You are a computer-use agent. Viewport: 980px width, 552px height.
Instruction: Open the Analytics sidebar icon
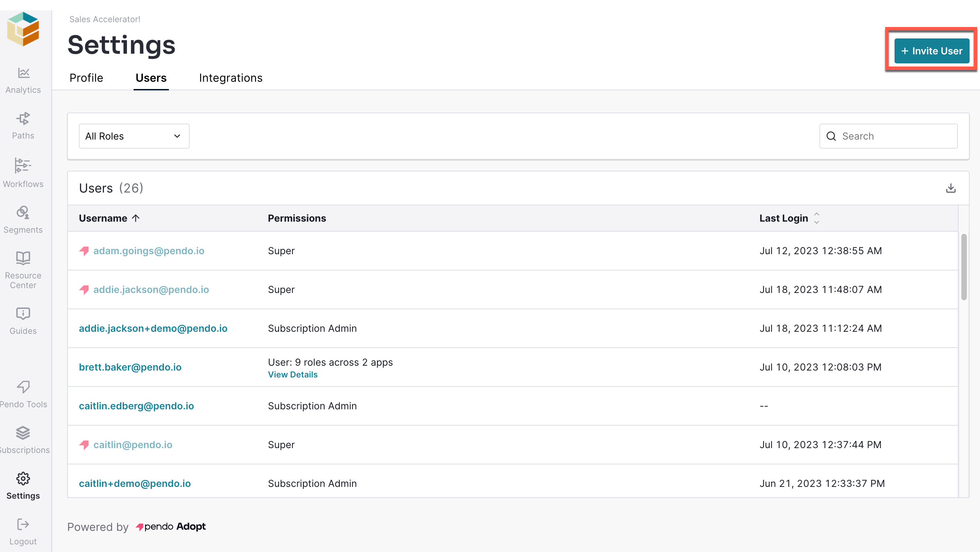click(x=23, y=73)
